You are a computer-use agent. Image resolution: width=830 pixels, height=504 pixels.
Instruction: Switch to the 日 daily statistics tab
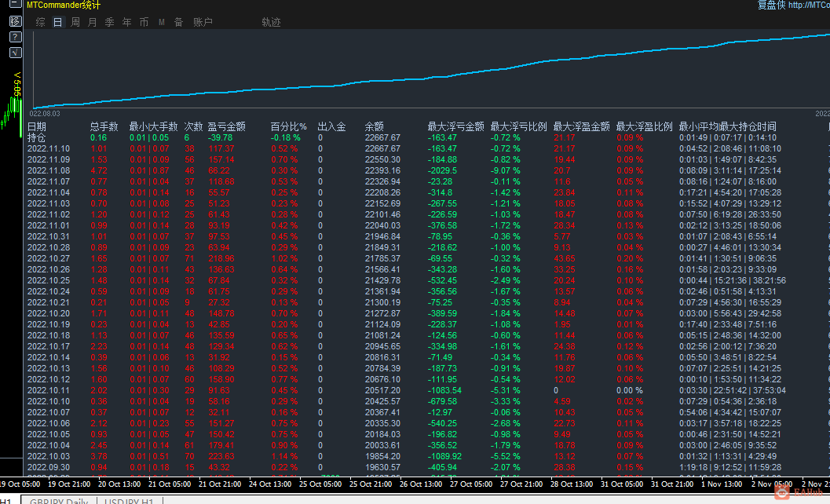(57, 22)
